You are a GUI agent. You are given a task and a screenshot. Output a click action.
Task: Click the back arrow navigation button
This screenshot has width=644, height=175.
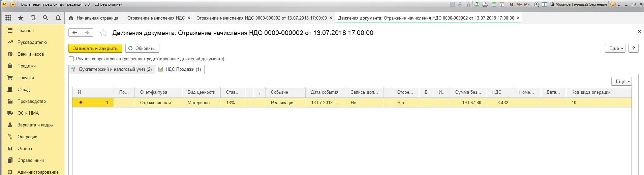[x=75, y=33]
